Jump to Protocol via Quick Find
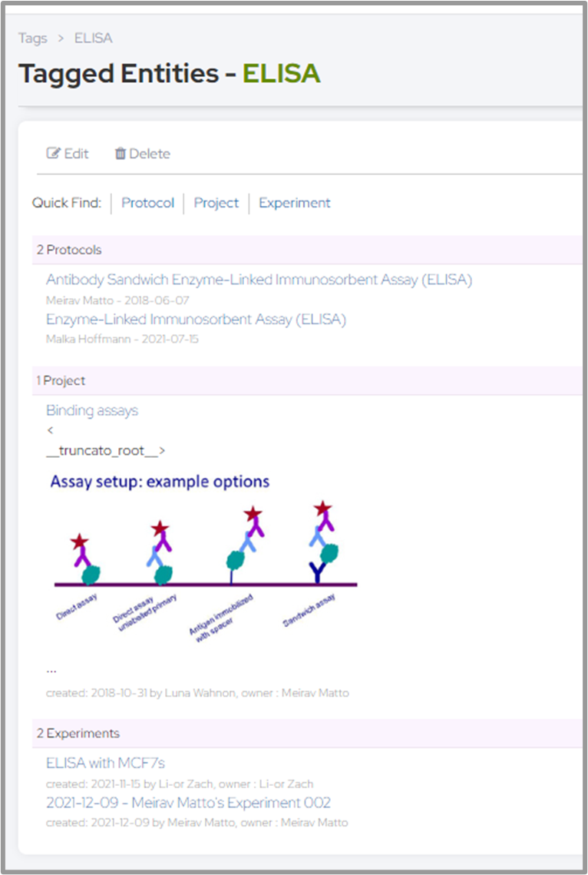 (147, 203)
